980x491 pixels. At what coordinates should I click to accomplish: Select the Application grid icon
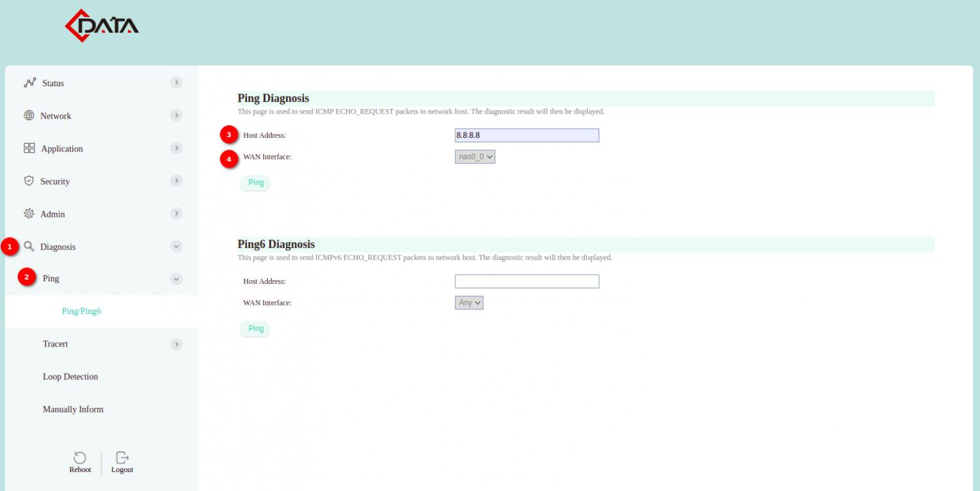tap(29, 148)
